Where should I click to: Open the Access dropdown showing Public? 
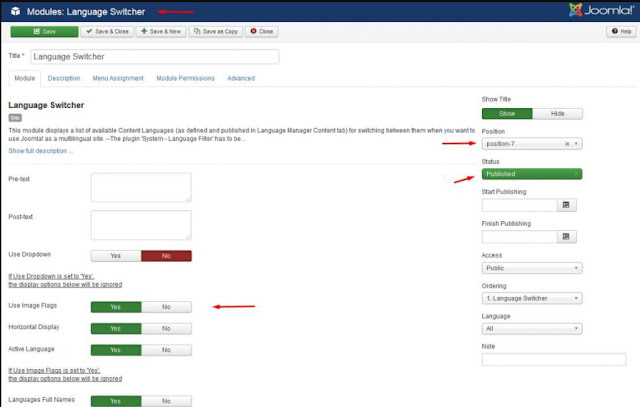[x=532, y=268]
